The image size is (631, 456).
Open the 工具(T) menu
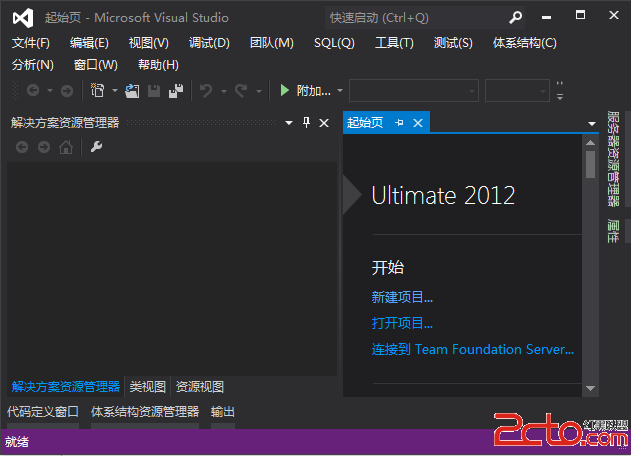(x=394, y=43)
